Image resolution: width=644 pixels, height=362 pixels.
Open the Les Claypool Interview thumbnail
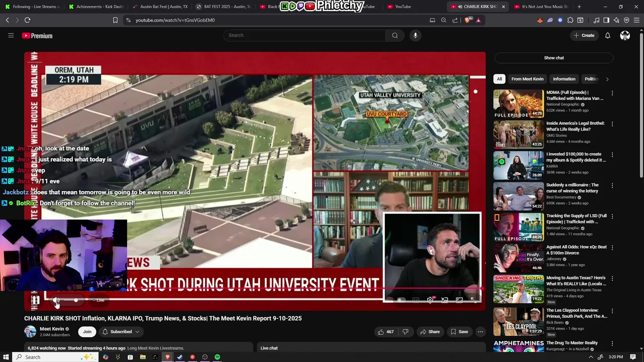tap(518, 322)
